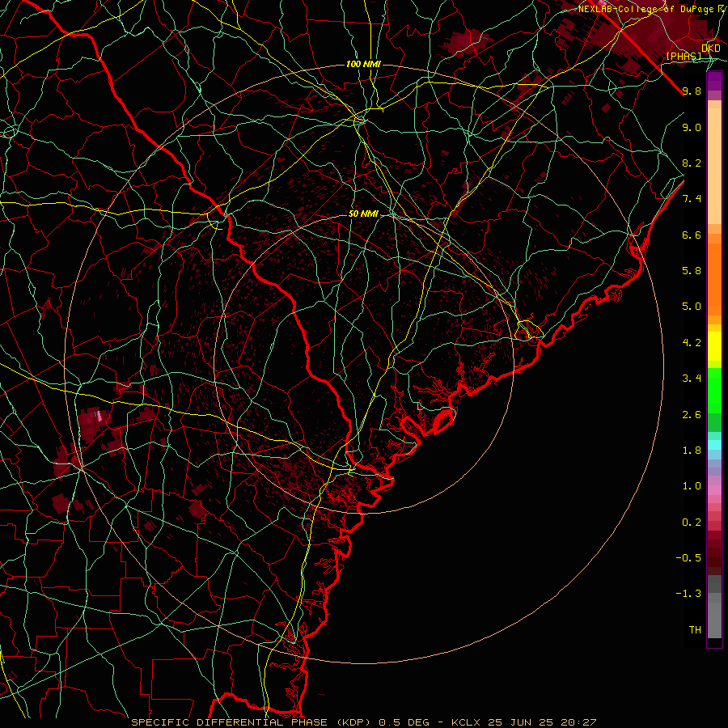Click the 9.8 scale value

click(x=692, y=91)
